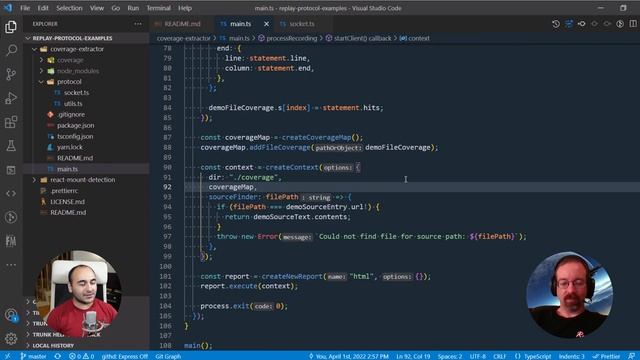Open notifications bell in status bar
The width and height of the screenshot is (640, 360).
pos(631,356)
